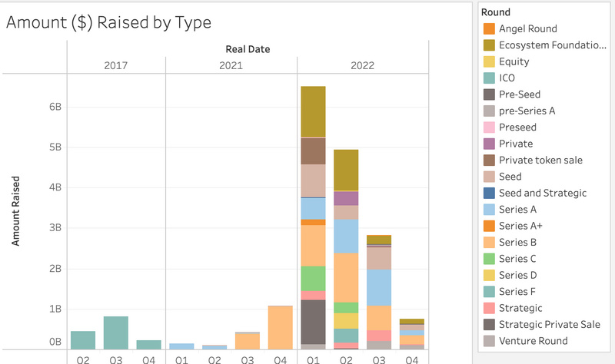The width and height of the screenshot is (615, 364).
Task: Click the Series B legend color swatch
Action: click(x=489, y=243)
